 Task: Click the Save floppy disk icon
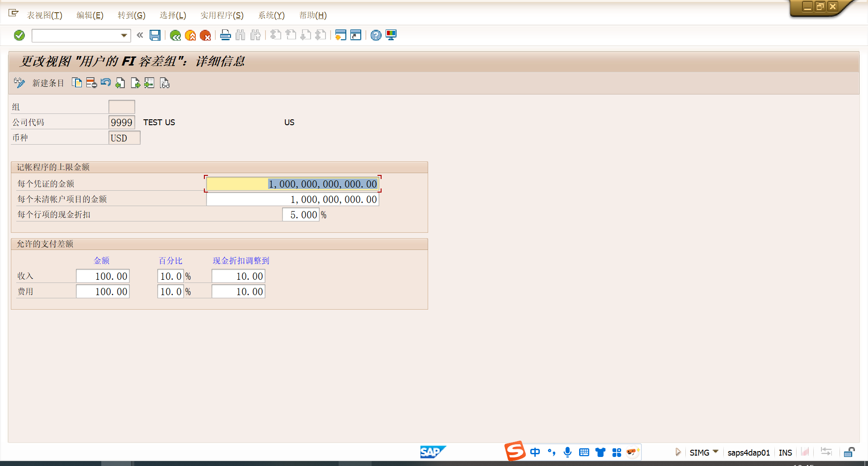[155, 35]
